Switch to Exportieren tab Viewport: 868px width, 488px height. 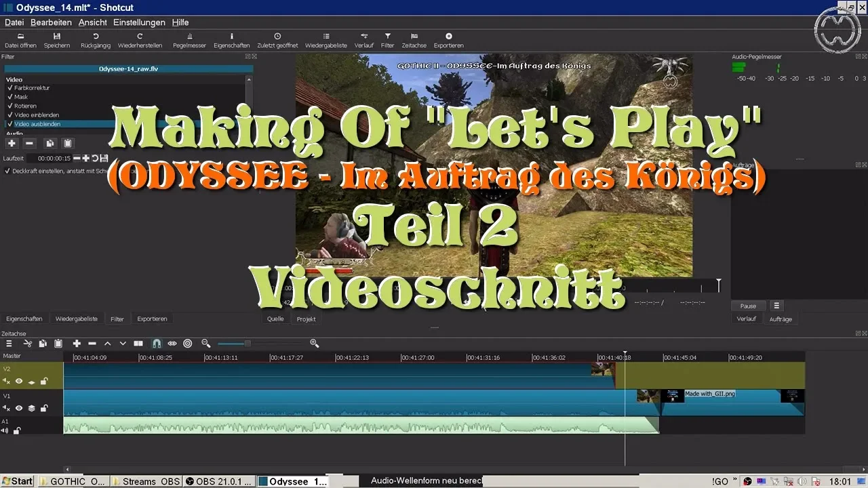(x=152, y=319)
